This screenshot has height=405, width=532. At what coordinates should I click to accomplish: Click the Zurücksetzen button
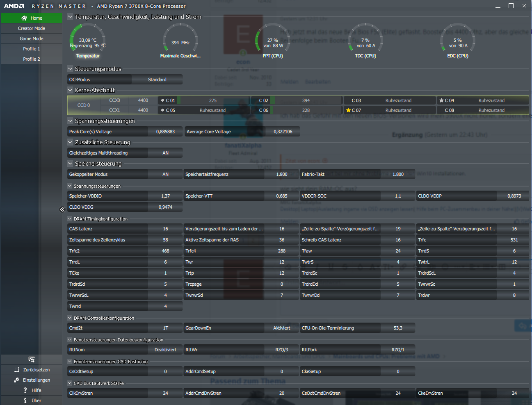tap(32, 370)
